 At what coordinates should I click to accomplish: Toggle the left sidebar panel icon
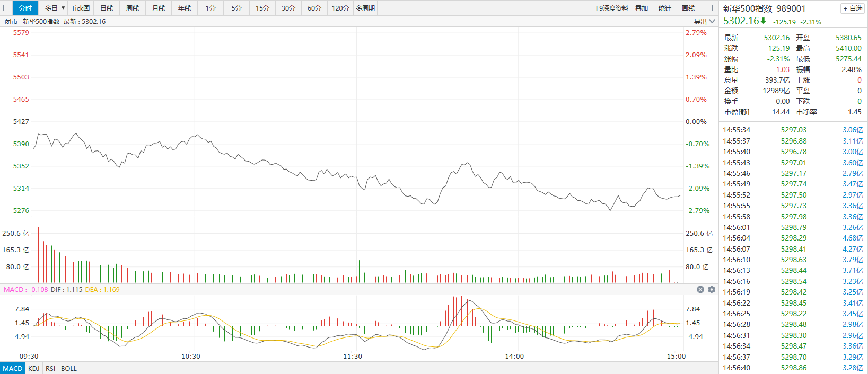6,8
